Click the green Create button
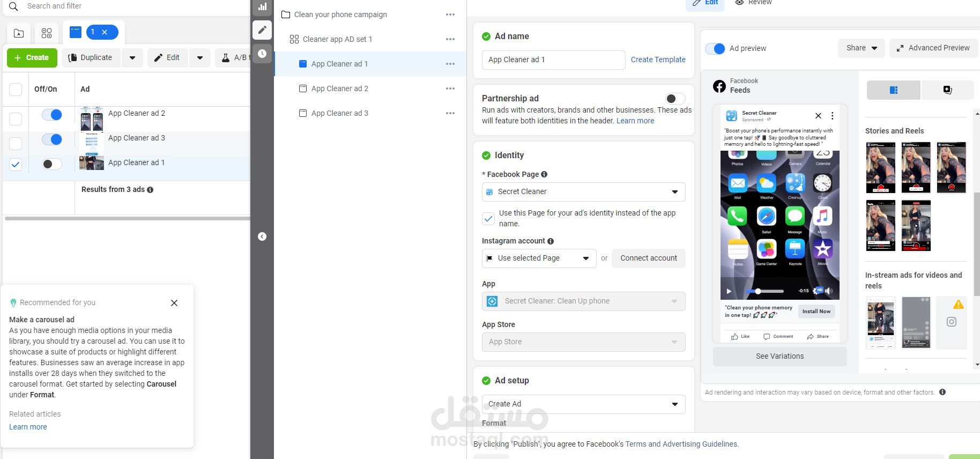980x459 pixels. point(32,58)
